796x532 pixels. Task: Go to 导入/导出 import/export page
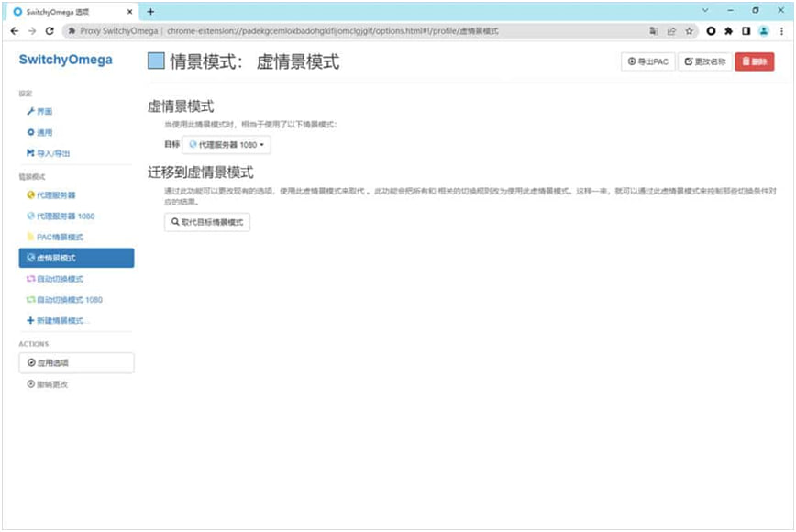(48, 153)
